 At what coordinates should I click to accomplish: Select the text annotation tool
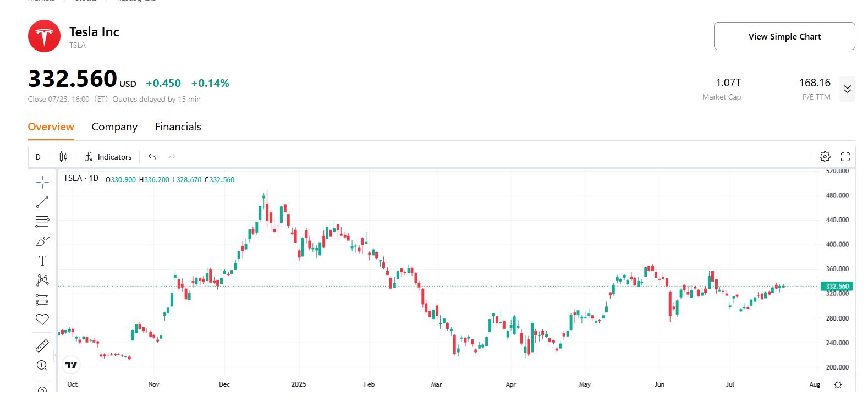coord(42,260)
